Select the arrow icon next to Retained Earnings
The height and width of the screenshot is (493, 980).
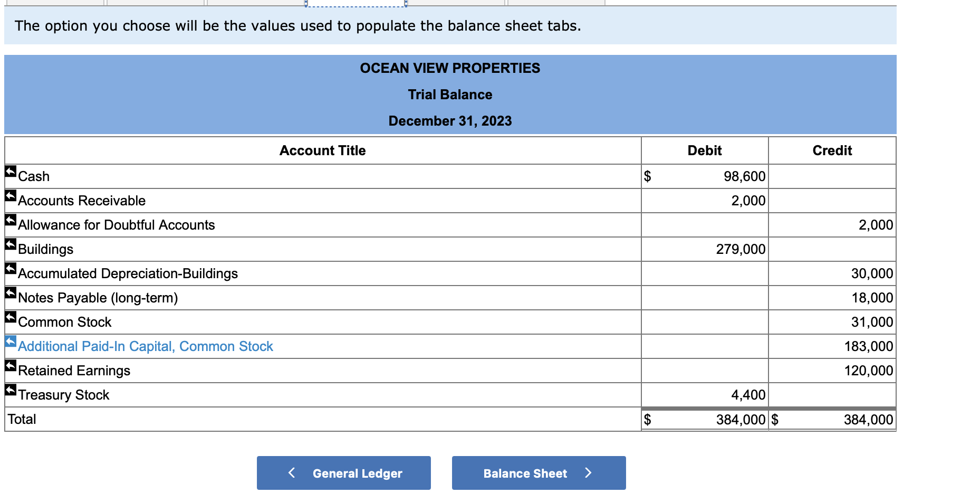pyautogui.click(x=10, y=365)
